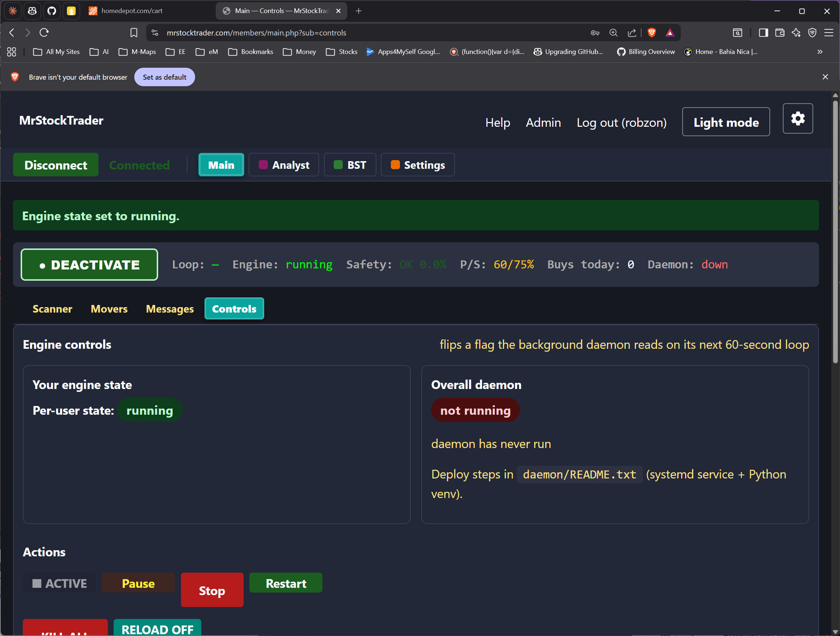Go back to previous page
The image size is (840, 636).
coord(12,33)
